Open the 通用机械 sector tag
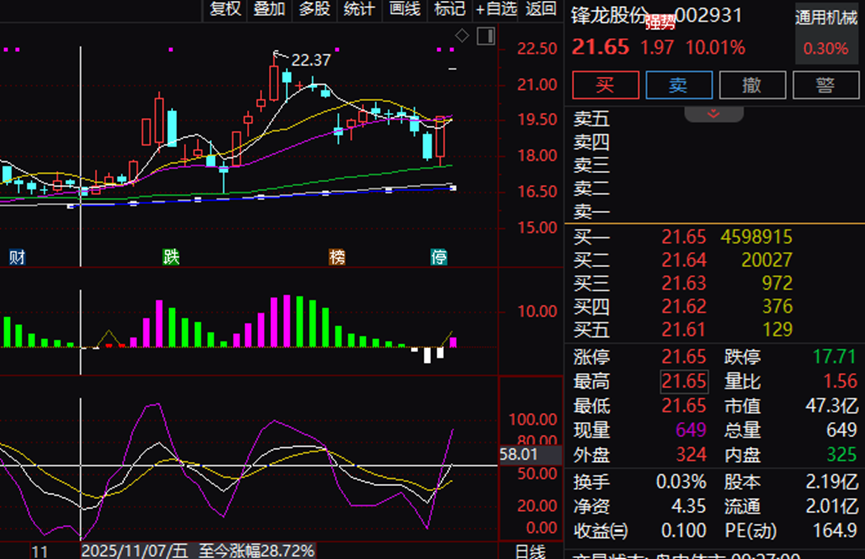865x559 pixels. [x=826, y=18]
